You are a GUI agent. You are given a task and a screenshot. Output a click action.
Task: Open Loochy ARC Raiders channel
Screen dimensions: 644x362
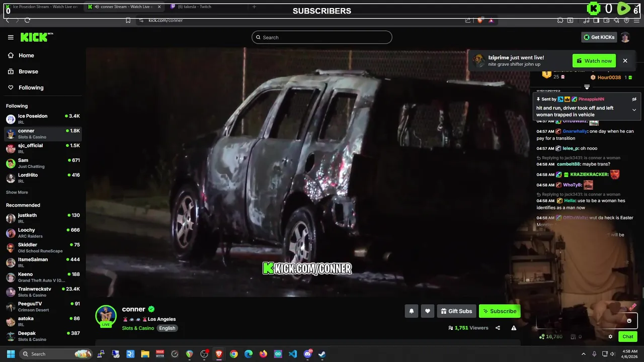coord(43,233)
